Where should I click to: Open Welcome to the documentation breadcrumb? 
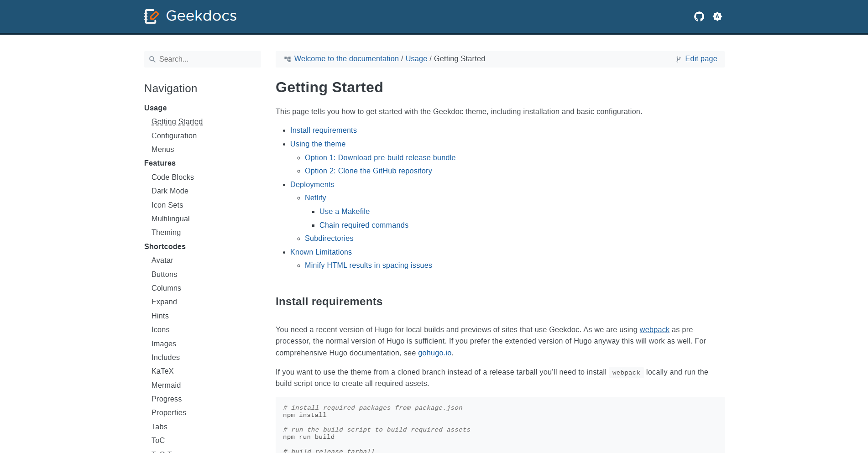tap(346, 59)
